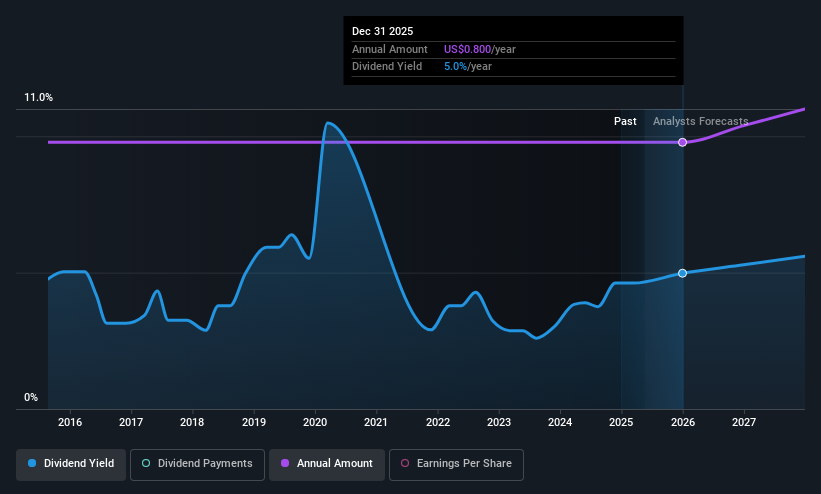The height and width of the screenshot is (494, 821).
Task: Click the 2018 x-axis label
Action: tap(192, 422)
